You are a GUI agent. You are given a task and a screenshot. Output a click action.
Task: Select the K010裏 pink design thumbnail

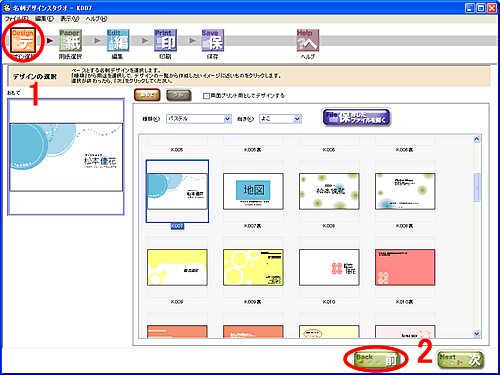click(x=405, y=267)
